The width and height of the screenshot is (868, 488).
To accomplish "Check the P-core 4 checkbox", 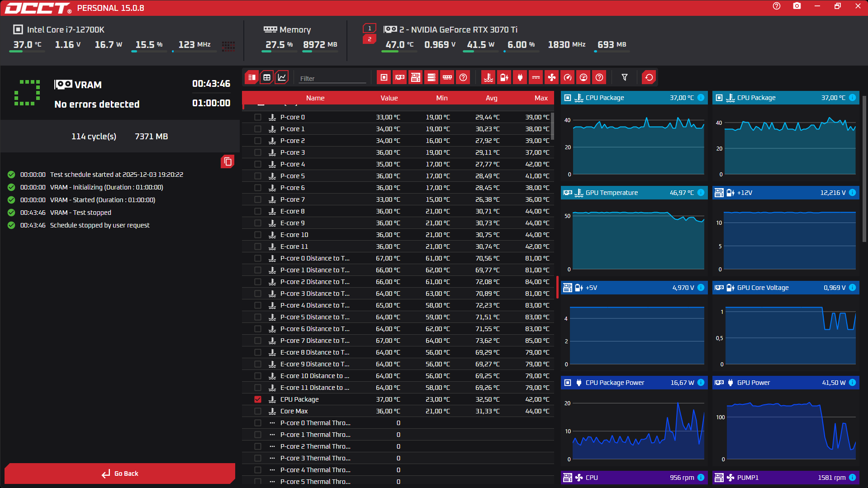I will [258, 164].
